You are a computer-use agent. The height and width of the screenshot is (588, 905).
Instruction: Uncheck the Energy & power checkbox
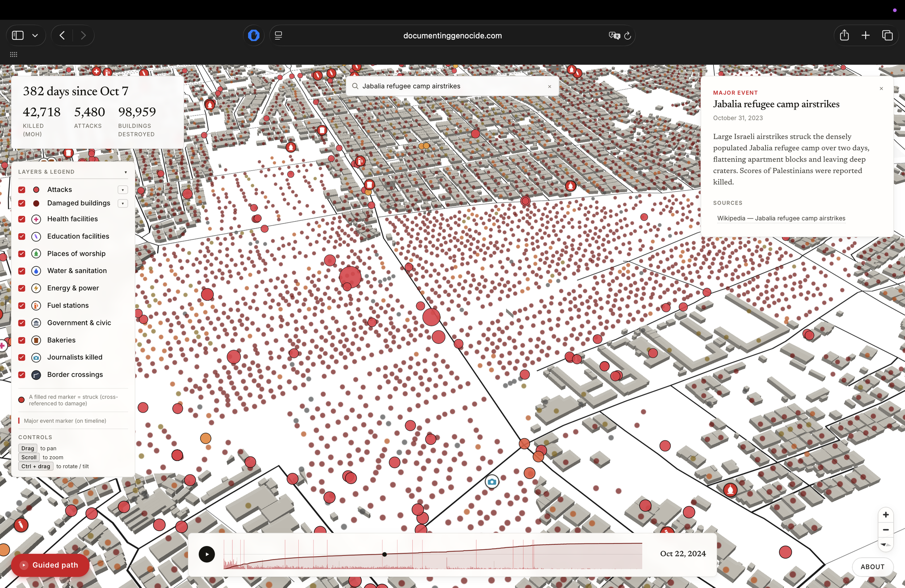point(22,288)
